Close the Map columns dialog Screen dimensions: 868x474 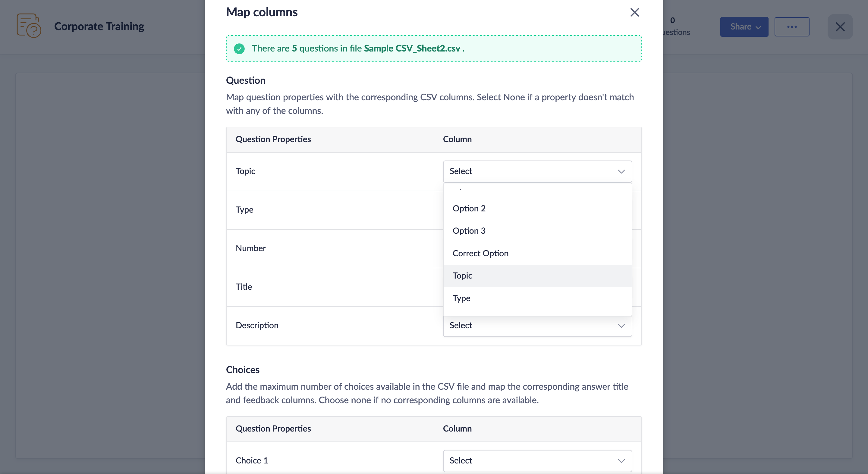634,12
